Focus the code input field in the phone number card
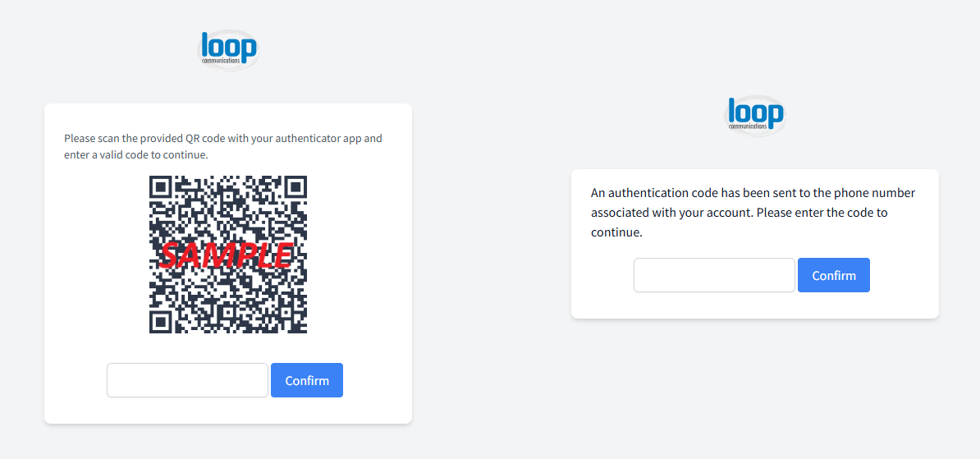The width and height of the screenshot is (980, 459). [714, 275]
